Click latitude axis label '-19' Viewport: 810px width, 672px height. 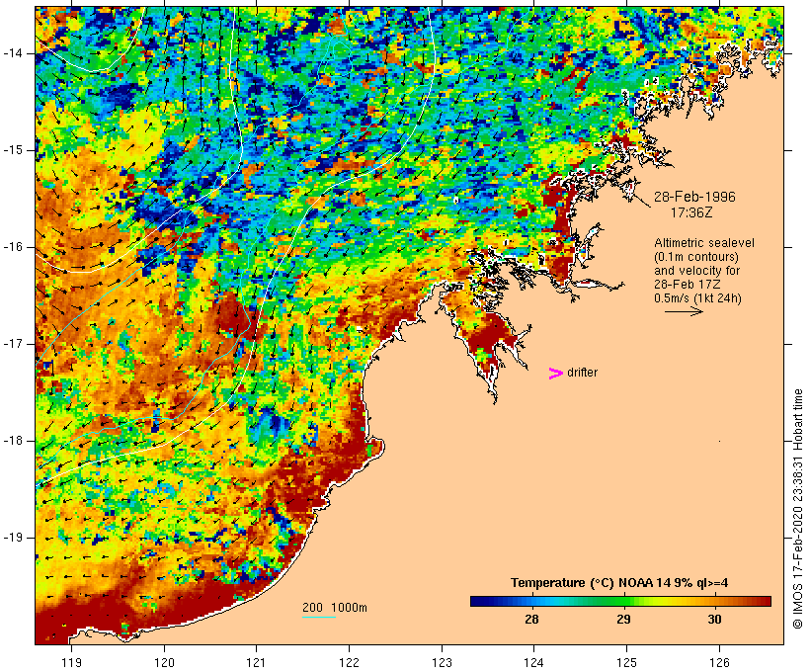coord(12,538)
